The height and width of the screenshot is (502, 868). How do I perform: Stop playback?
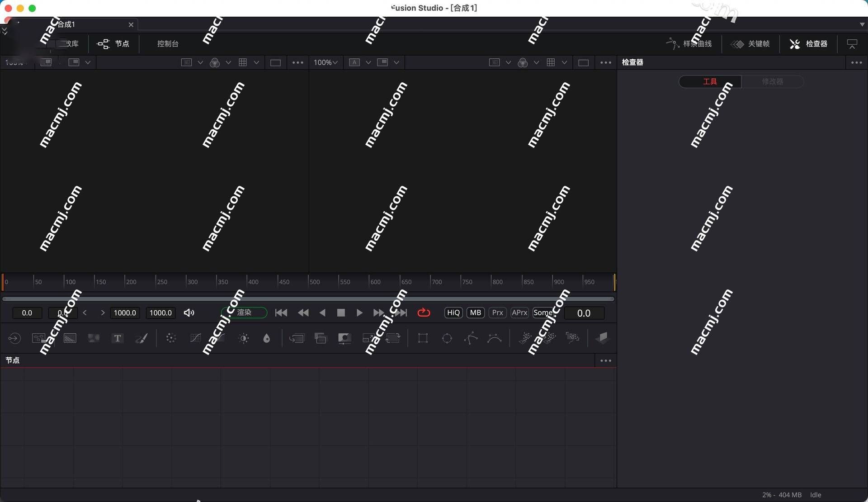(341, 313)
